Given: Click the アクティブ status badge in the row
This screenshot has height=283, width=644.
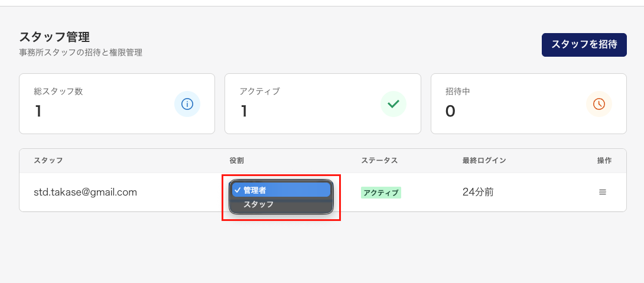Looking at the screenshot, I should [381, 193].
